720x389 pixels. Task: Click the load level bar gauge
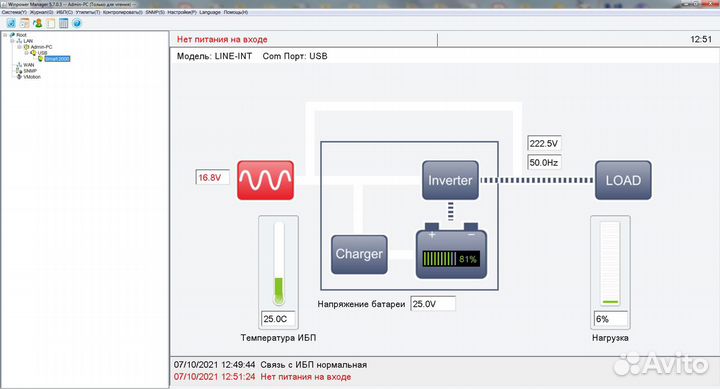click(610, 264)
